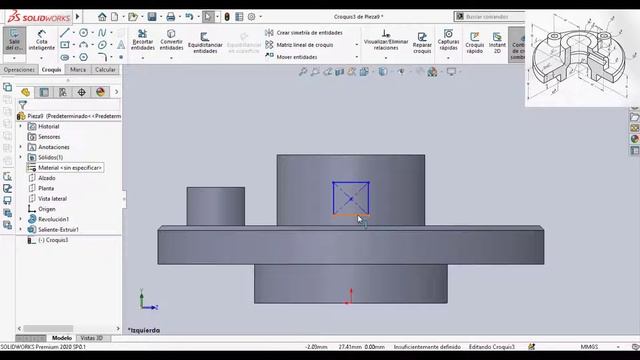This screenshot has width=640, height=360.
Task: Click Capturas rápidas tool
Action: point(448,39)
